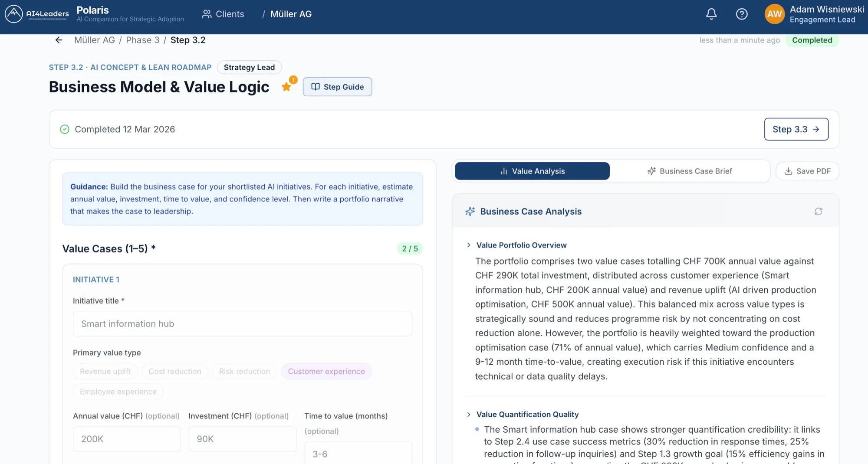Select the Employee experience value type
This screenshot has height=464, width=868.
[118, 392]
